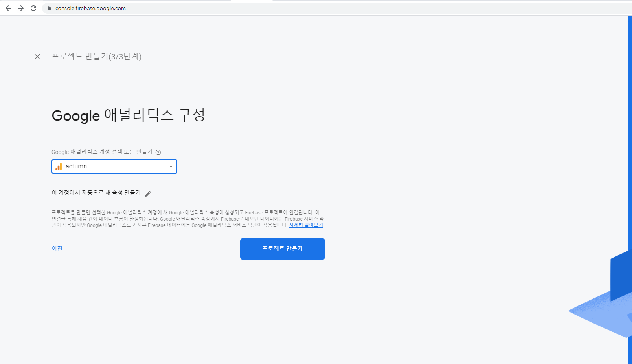Go forward in the browser

(x=21, y=8)
